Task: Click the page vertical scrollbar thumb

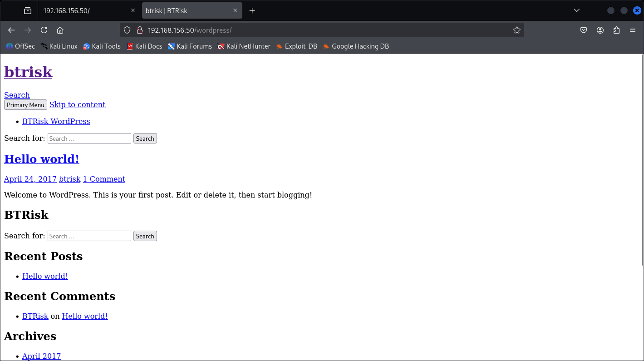Action: coord(642,160)
